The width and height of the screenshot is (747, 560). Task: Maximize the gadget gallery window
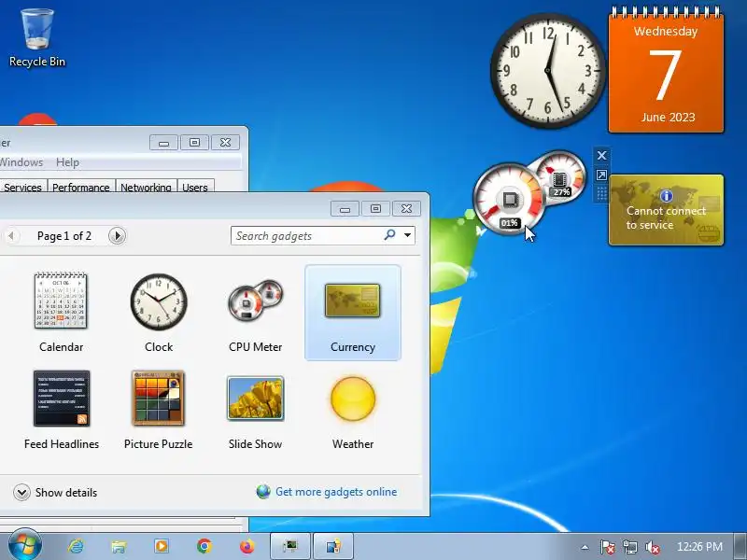click(x=375, y=208)
